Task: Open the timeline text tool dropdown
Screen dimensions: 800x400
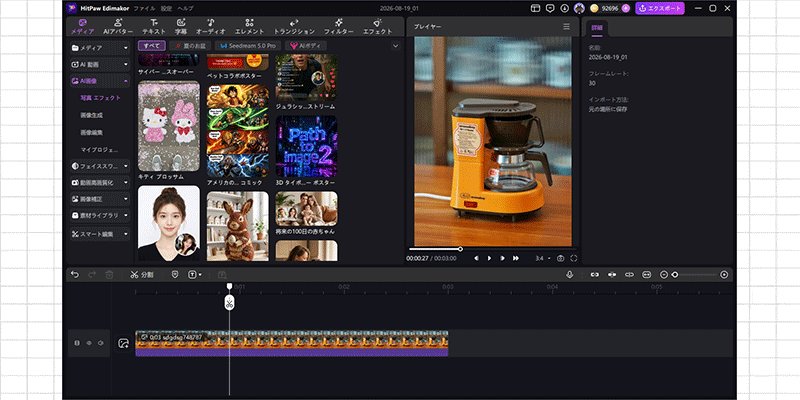Action: (195, 274)
